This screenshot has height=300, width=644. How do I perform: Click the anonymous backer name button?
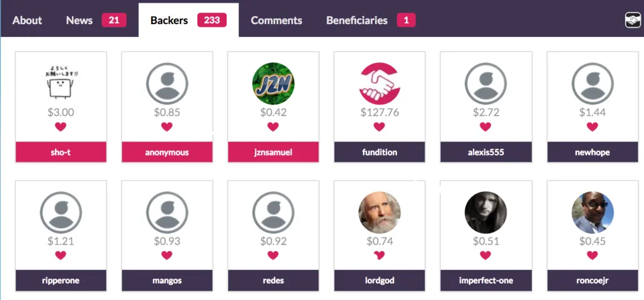167,152
